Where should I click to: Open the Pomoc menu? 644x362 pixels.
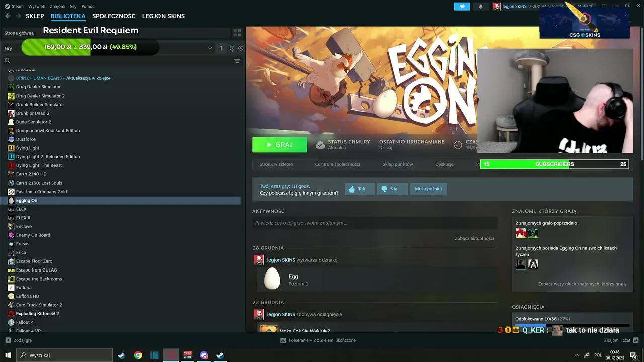tap(88, 6)
